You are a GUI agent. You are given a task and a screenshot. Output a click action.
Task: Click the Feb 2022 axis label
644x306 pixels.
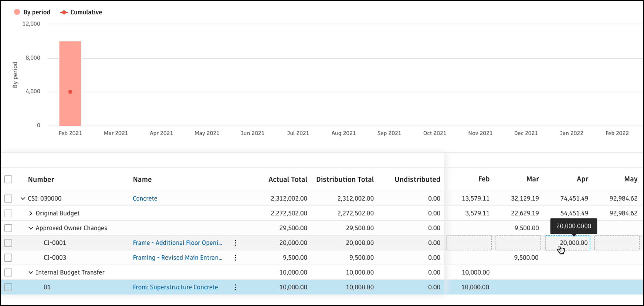pos(617,133)
